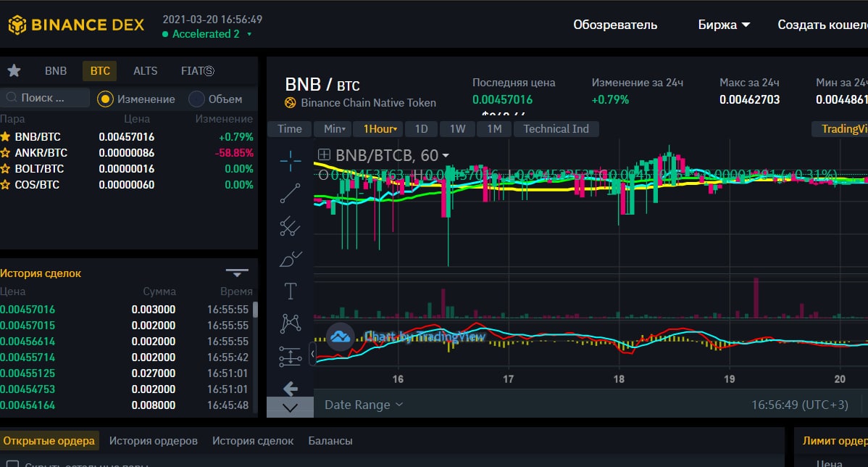Select the chart patterns tool

point(290,323)
